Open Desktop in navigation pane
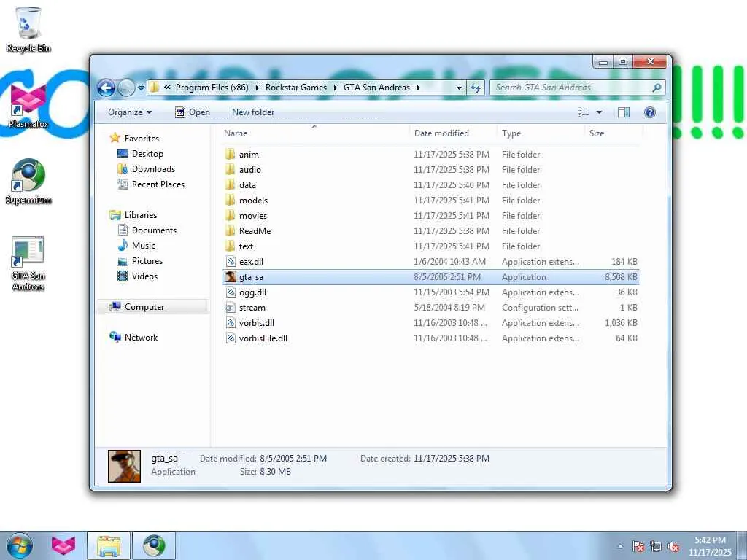This screenshot has width=747, height=560. (141, 154)
